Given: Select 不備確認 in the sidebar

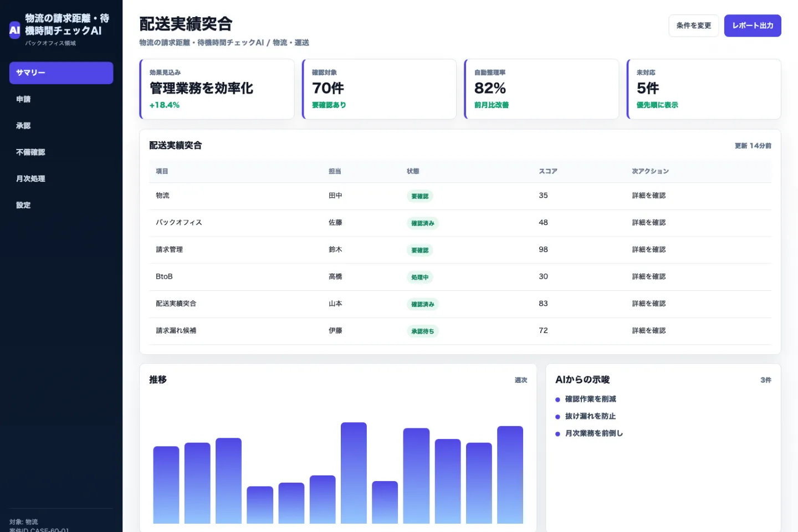Looking at the screenshot, I should (x=61, y=152).
